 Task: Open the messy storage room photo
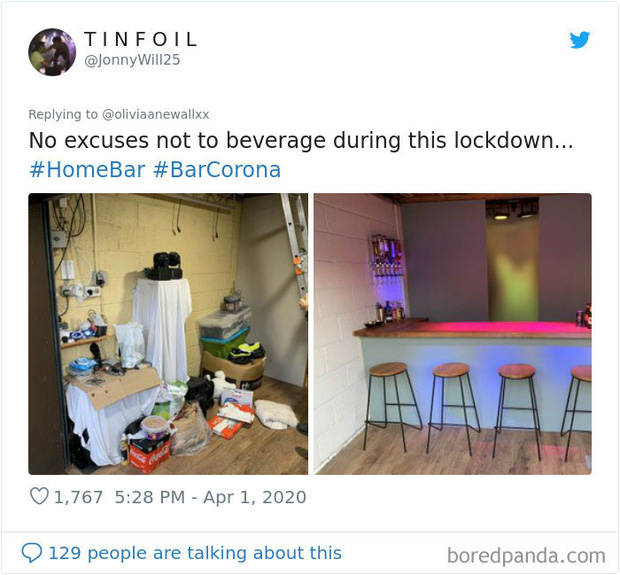point(168,334)
